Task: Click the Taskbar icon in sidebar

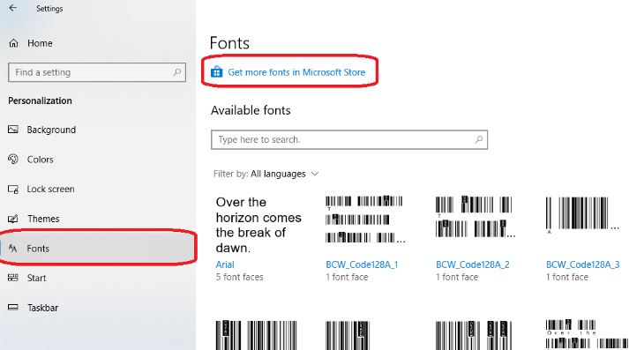Action: [x=13, y=308]
